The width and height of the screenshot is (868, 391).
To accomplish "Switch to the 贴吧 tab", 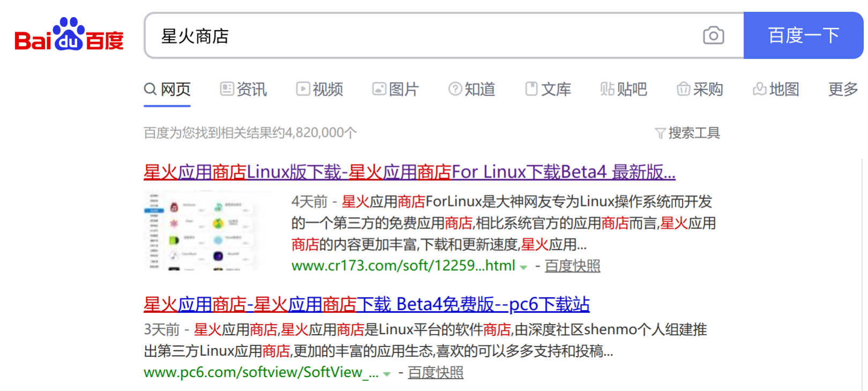I will [x=624, y=88].
